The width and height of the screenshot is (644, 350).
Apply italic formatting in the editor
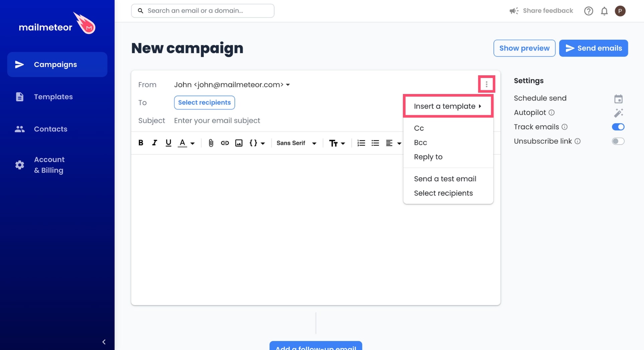coord(154,143)
